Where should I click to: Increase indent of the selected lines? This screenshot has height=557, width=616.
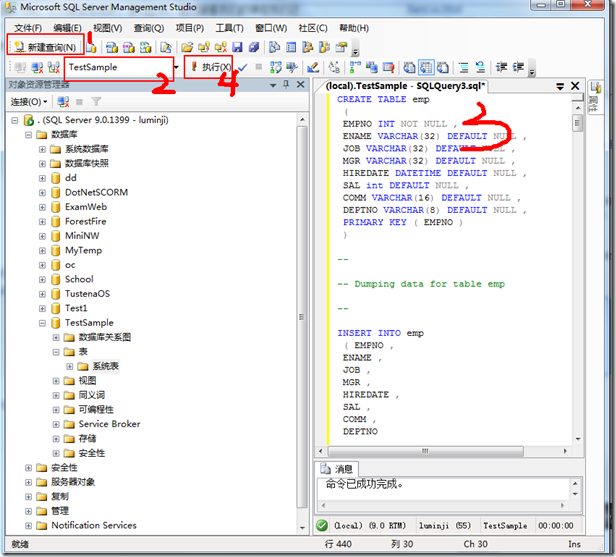(518, 68)
